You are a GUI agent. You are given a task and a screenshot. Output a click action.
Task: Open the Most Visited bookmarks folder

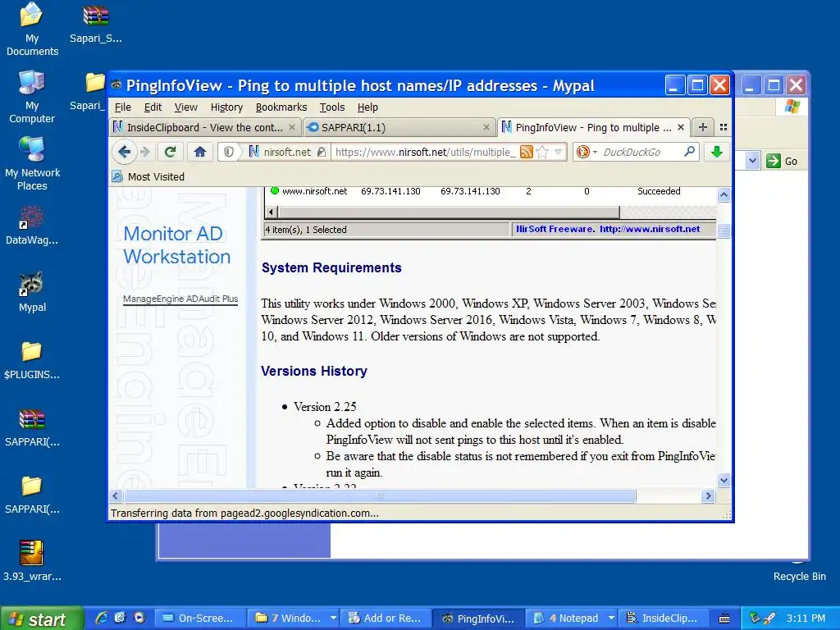coord(148,177)
